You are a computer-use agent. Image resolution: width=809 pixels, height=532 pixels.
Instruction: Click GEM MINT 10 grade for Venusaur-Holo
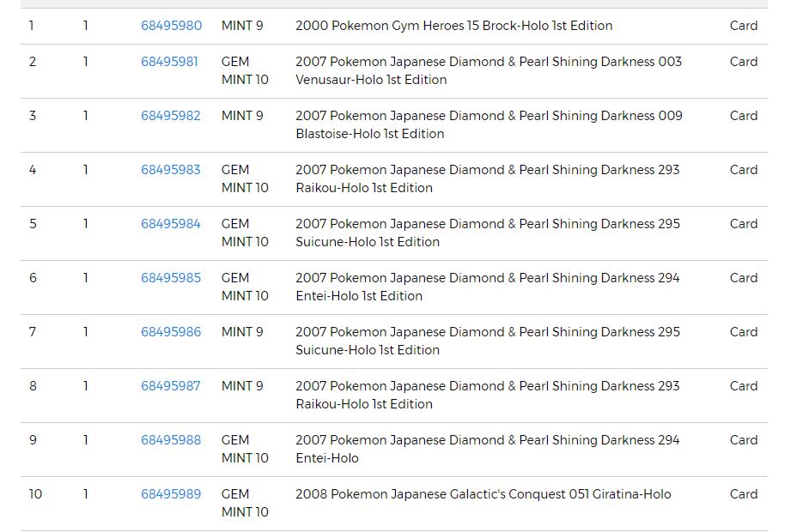[245, 70]
